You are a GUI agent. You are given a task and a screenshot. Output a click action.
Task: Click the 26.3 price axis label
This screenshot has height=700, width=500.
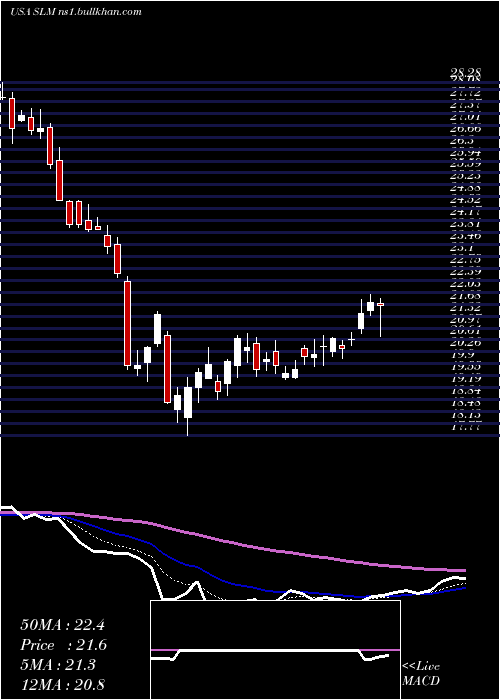[x=462, y=141]
